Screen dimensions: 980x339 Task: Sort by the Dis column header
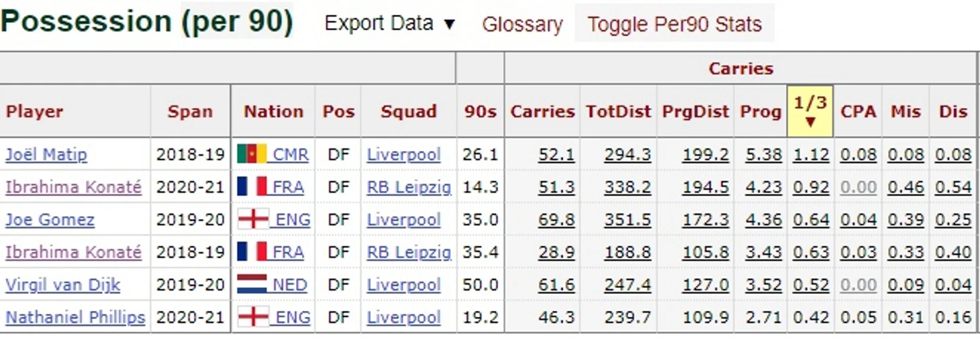(953, 111)
